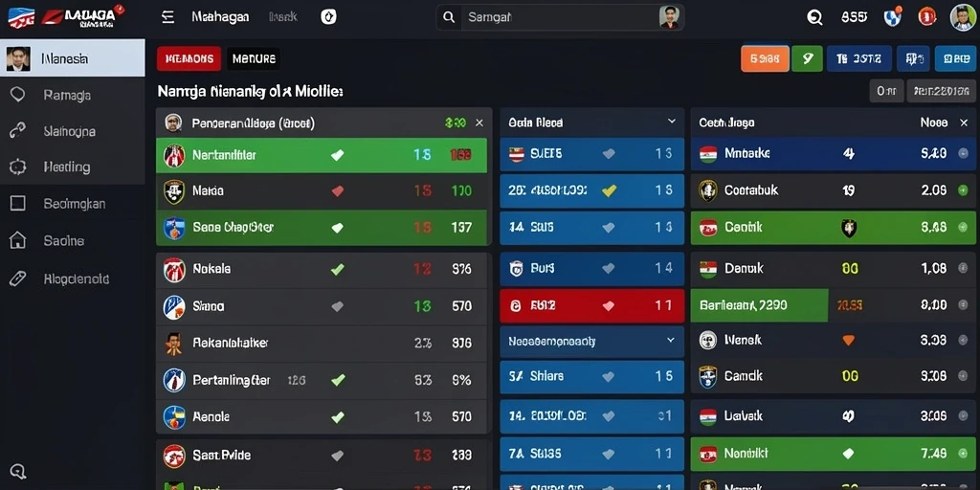
Task: Click the orange button in top toolbar
Action: point(765,58)
